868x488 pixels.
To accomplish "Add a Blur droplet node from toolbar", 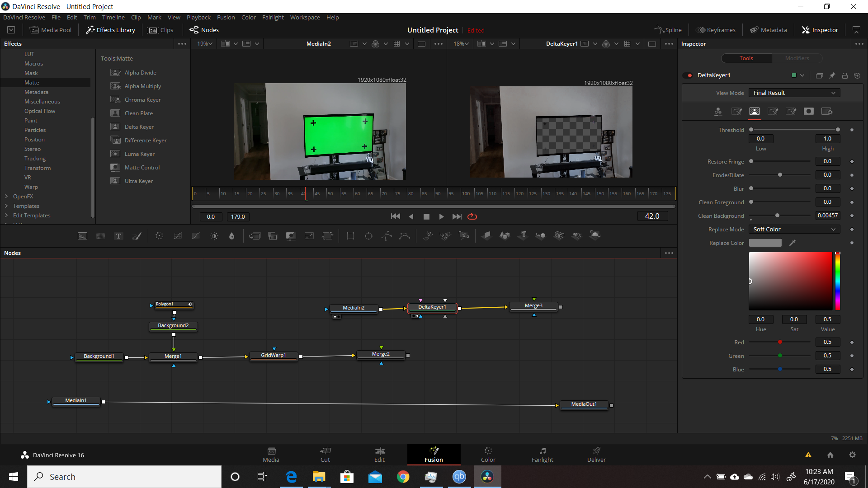I will point(232,236).
